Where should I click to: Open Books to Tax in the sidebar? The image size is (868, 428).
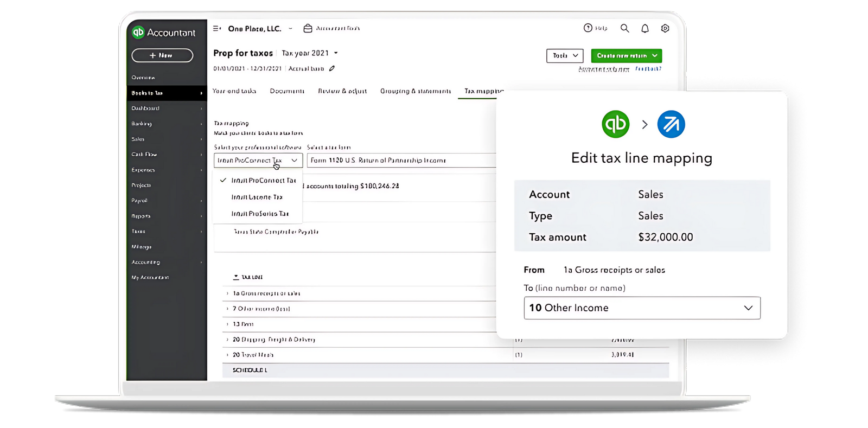pos(167,93)
